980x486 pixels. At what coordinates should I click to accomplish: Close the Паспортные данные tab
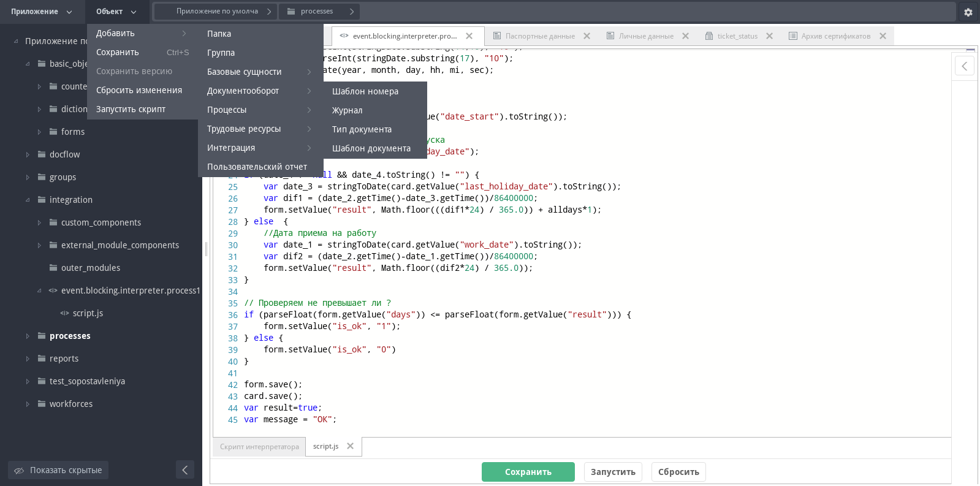click(x=587, y=36)
